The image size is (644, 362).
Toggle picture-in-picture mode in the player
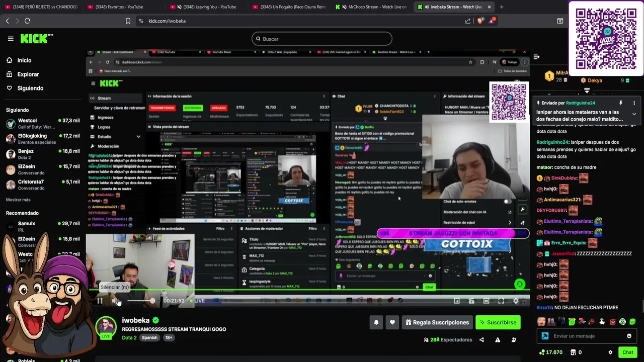[457, 301]
